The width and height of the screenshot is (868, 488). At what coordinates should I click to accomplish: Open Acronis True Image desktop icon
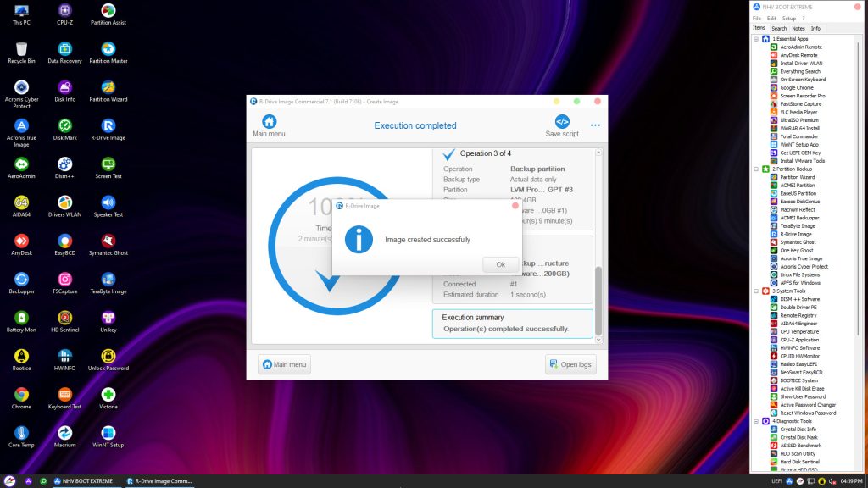21,133
